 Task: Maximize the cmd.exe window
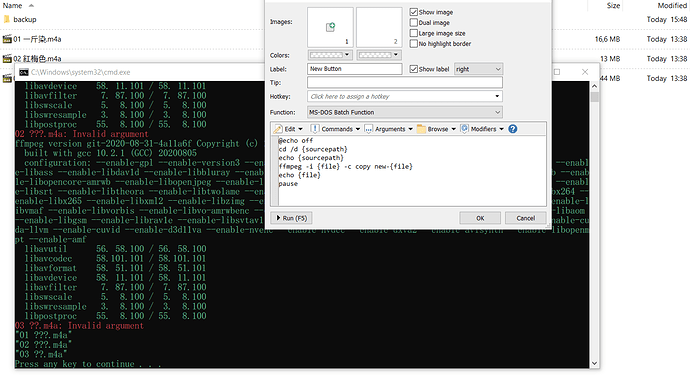click(557, 72)
